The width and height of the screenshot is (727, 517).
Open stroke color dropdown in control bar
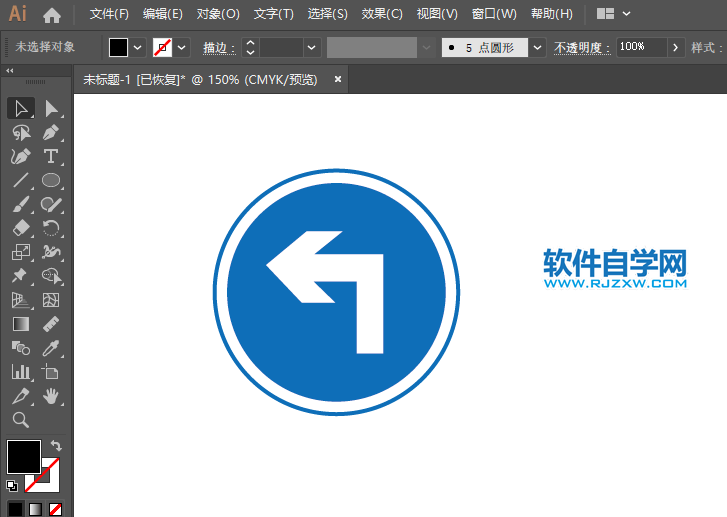[x=182, y=47]
